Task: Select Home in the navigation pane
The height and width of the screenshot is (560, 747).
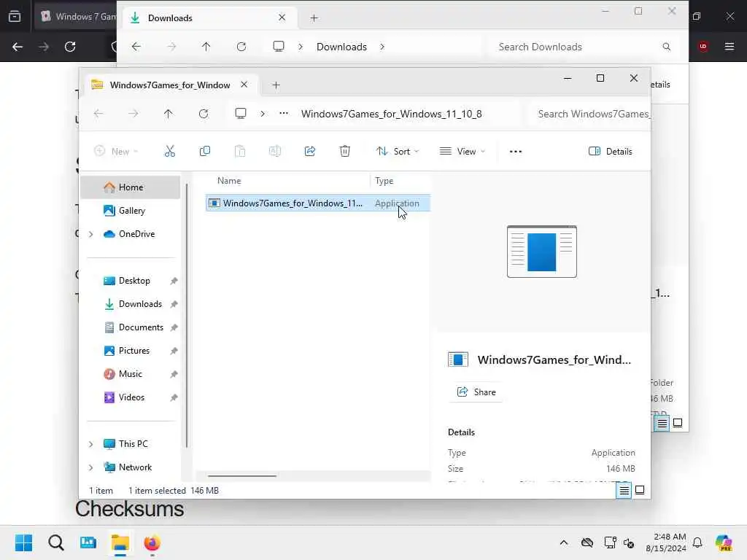Action: [131, 187]
